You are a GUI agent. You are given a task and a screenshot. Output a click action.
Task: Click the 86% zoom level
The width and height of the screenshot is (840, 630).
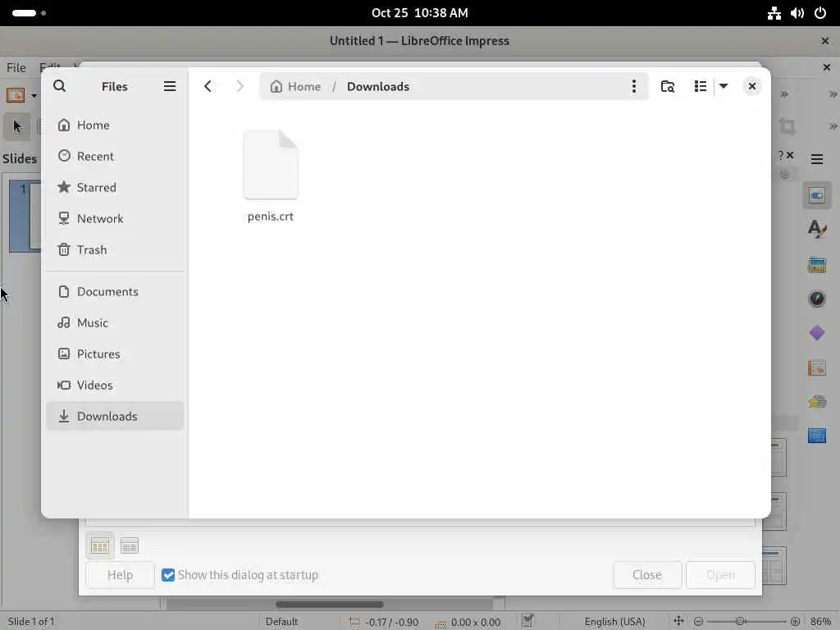pos(819,622)
